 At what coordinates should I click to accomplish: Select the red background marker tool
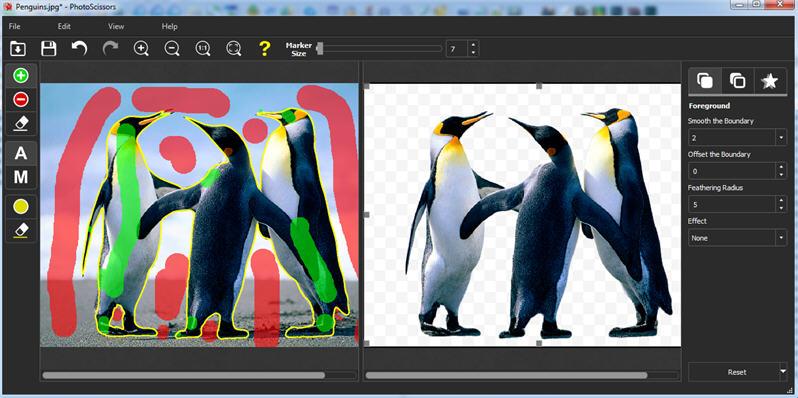click(21, 99)
